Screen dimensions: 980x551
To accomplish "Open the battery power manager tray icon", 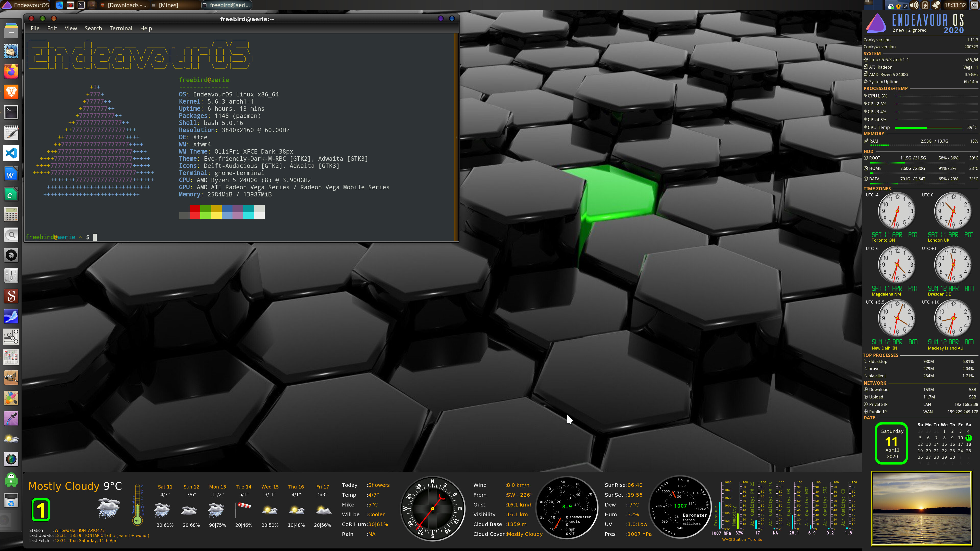I will tap(925, 5).
